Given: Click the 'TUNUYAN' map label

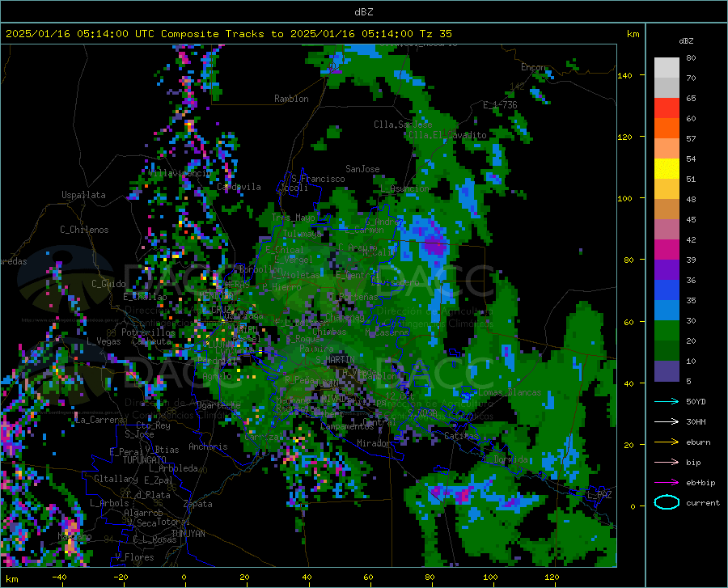Looking at the screenshot, I should 188,534.
